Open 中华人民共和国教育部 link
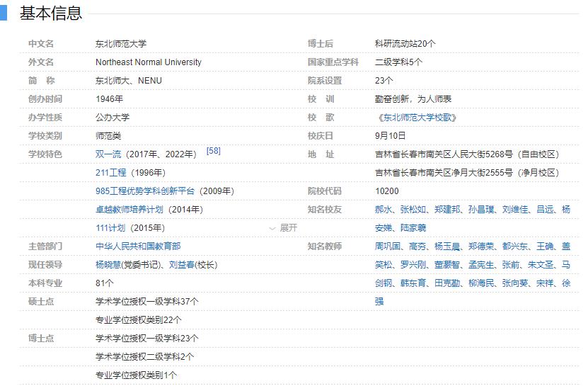 point(138,246)
